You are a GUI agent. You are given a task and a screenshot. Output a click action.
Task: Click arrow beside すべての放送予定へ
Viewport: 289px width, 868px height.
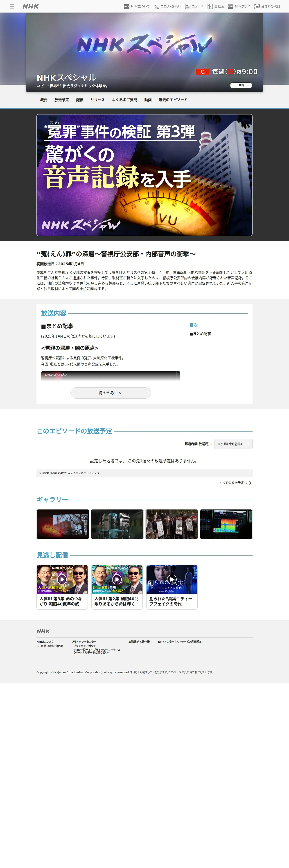[250, 483]
